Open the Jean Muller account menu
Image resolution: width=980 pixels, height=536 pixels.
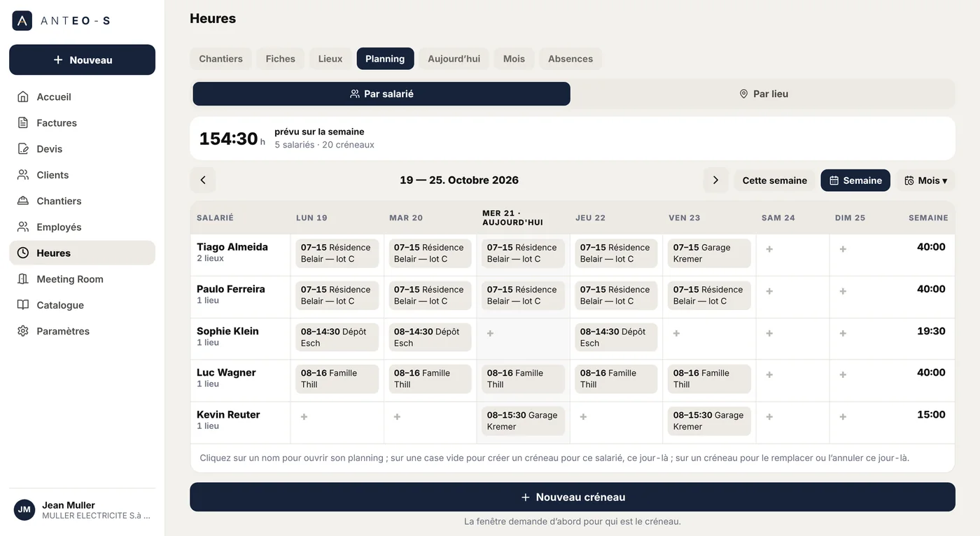point(82,509)
